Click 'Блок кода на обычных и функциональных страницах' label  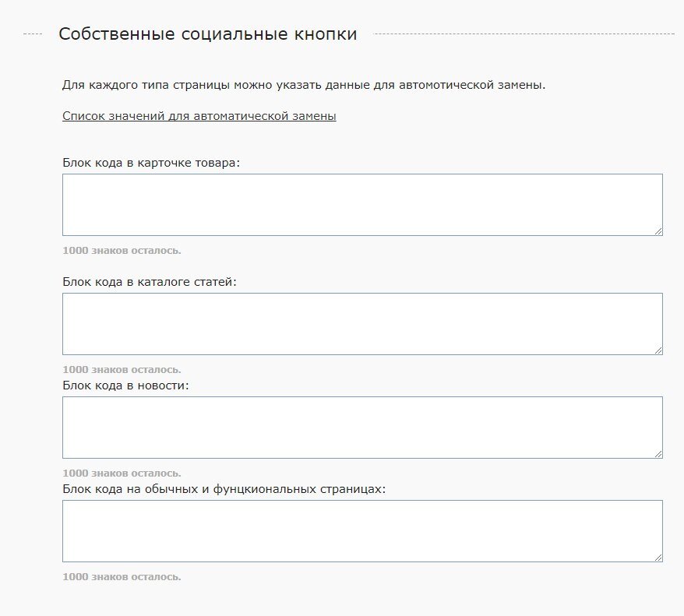pyautogui.click(x=224, y=488)
